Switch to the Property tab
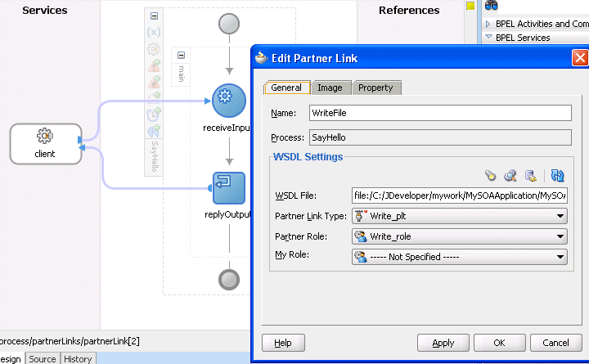This screenshot has width=589, height=364. click(376, 88)
